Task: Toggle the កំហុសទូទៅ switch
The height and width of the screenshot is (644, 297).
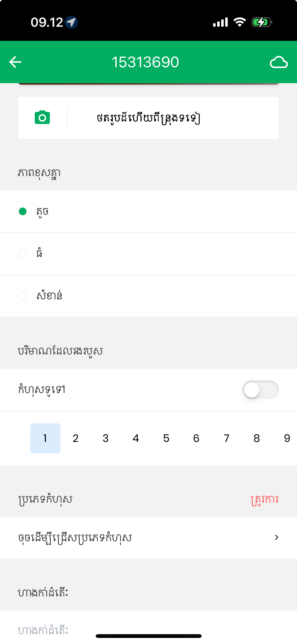Action: (x=260, y=390)
